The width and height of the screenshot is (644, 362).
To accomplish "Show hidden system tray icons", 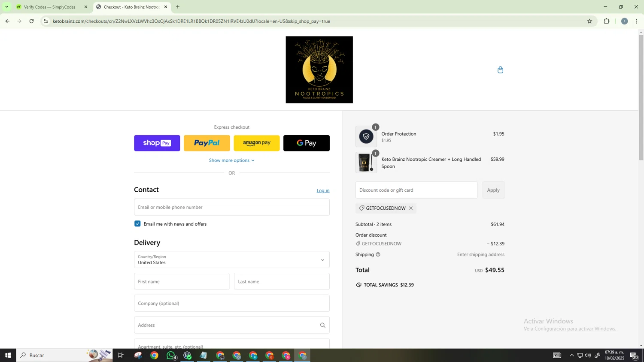I will click(571, 356).
